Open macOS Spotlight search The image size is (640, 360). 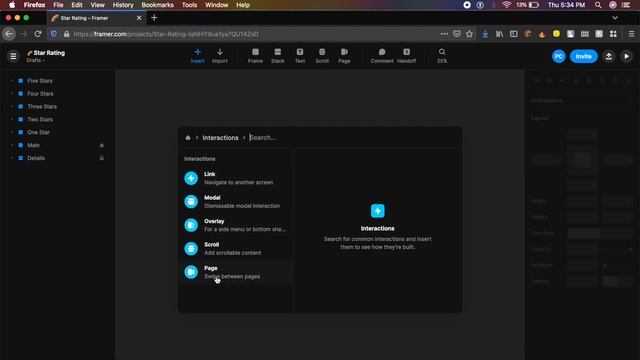point(598,5)
